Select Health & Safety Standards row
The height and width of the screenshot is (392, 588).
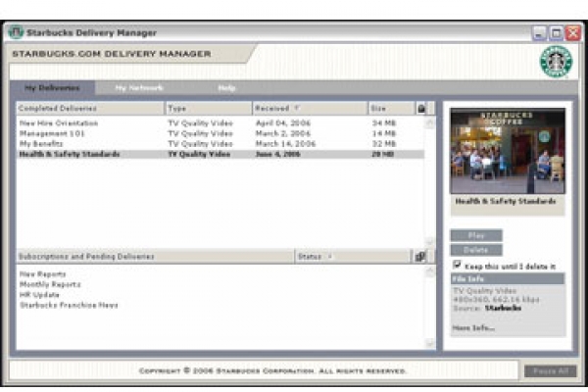[220, 154]
